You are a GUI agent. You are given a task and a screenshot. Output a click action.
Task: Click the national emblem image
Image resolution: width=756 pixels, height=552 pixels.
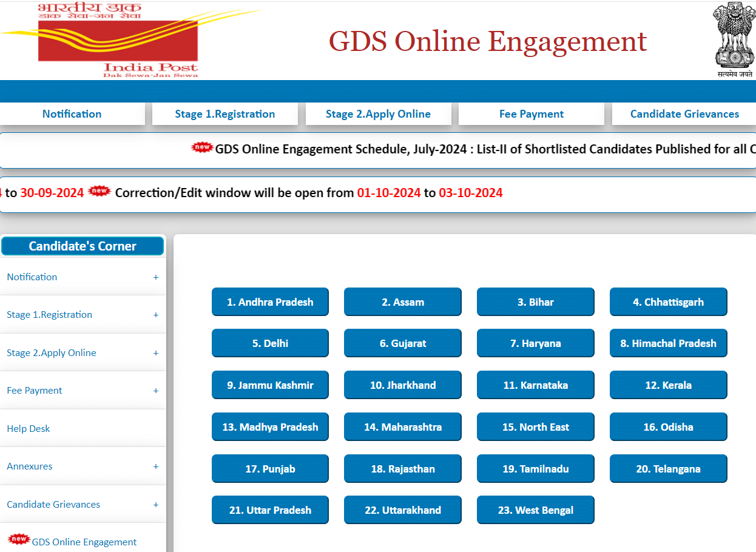coord(734,40)
